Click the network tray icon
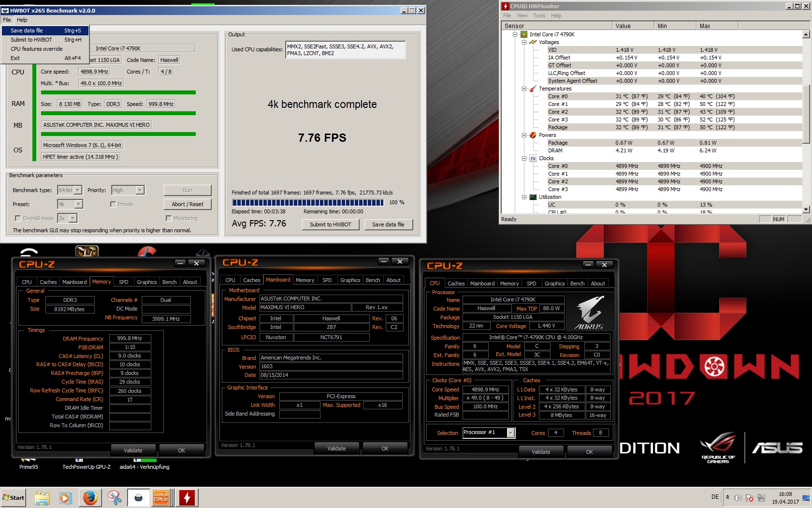This screenshot has height=508, width=812. point(761,498)
